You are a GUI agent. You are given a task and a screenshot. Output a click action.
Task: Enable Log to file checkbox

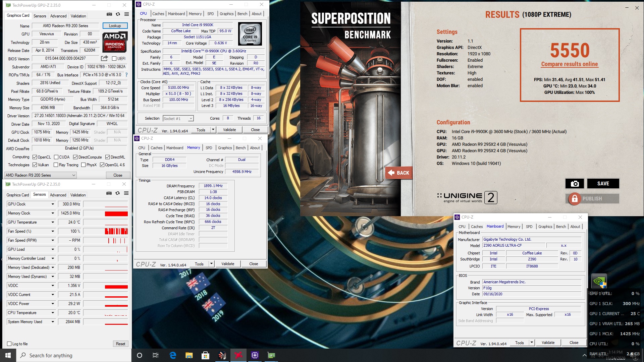coord(9,344)
